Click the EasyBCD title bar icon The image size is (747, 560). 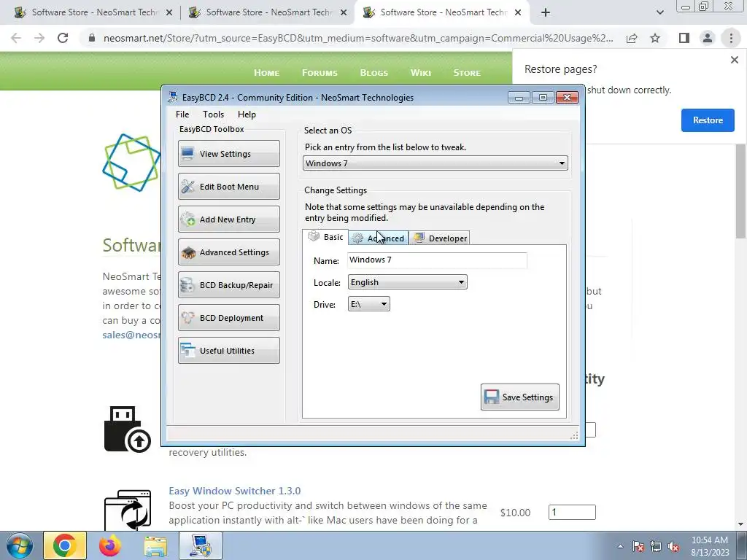[173, 97]
